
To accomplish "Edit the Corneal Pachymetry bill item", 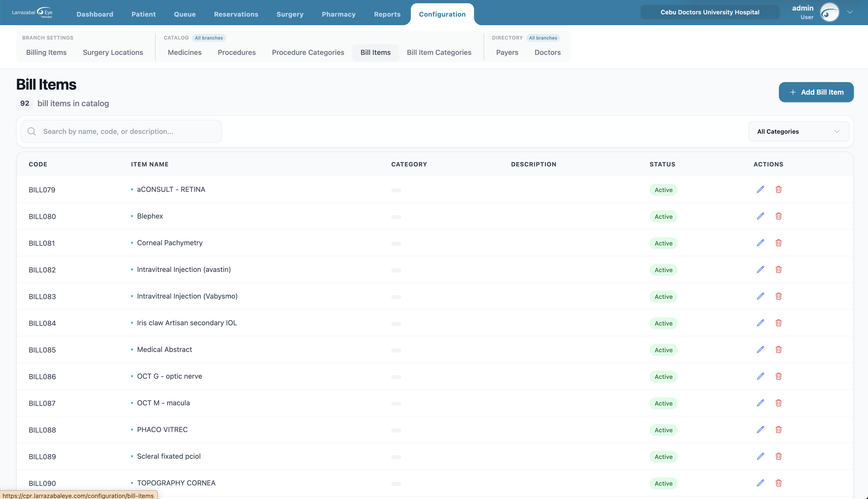I will [x=761, y=243].
